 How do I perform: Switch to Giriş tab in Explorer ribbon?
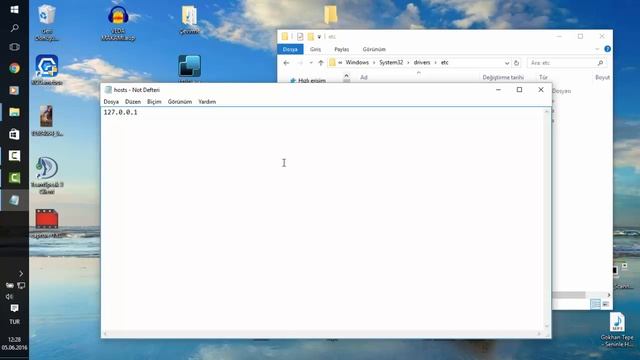click(315, 49)
